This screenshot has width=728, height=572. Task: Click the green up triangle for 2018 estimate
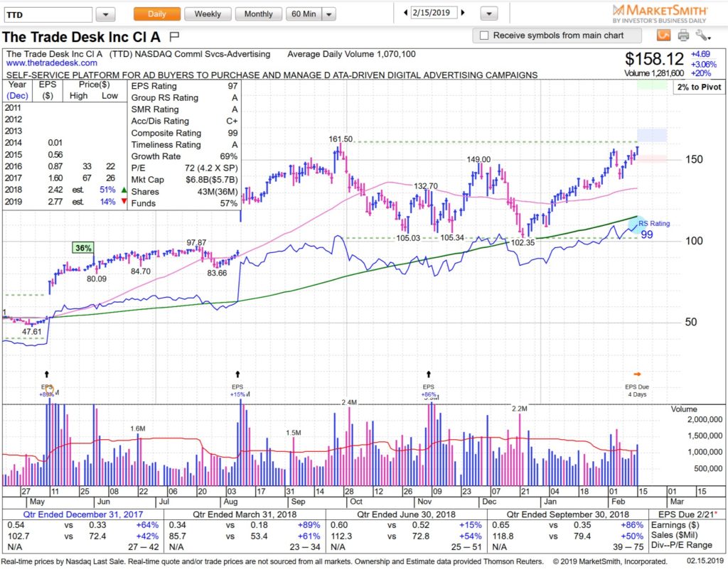[x=124, y=190]
